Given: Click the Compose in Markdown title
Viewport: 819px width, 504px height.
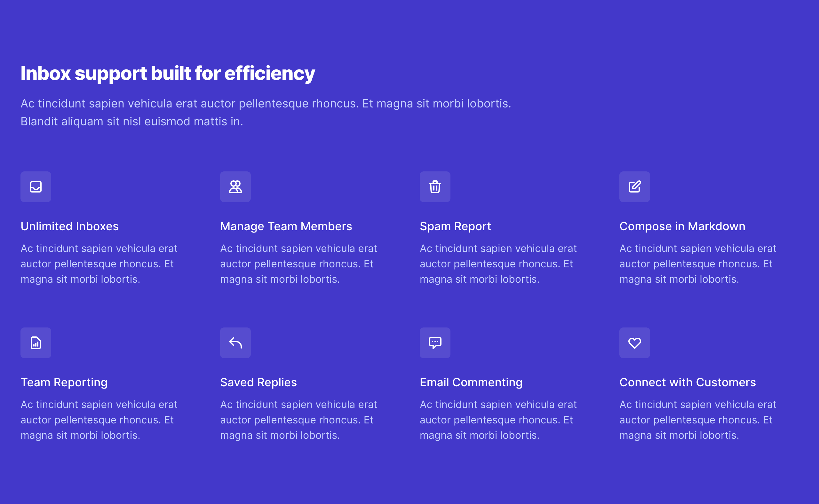Looking at the screenshot, I should pos(682,226).
